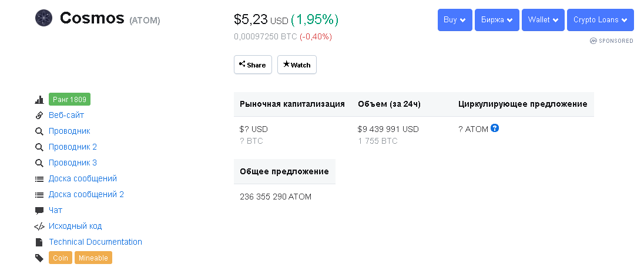Click the blue question mark help icon
The image size is (644, 274).
(x=495, y=128)
